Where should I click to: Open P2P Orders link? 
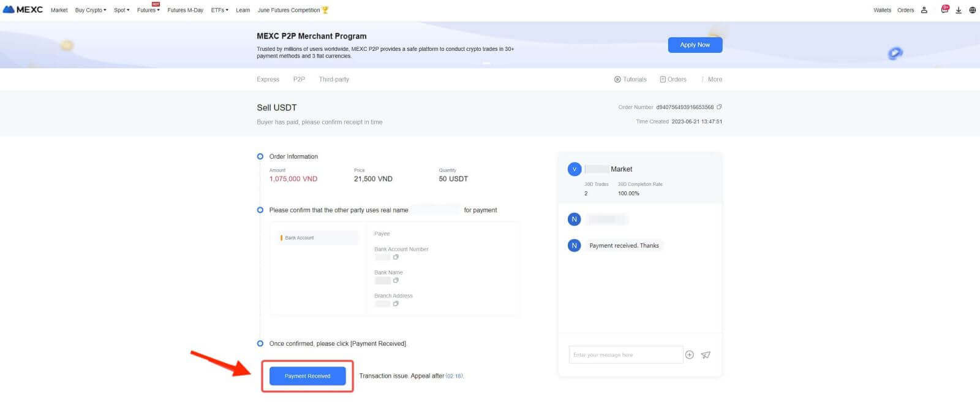tap(673, 79)
